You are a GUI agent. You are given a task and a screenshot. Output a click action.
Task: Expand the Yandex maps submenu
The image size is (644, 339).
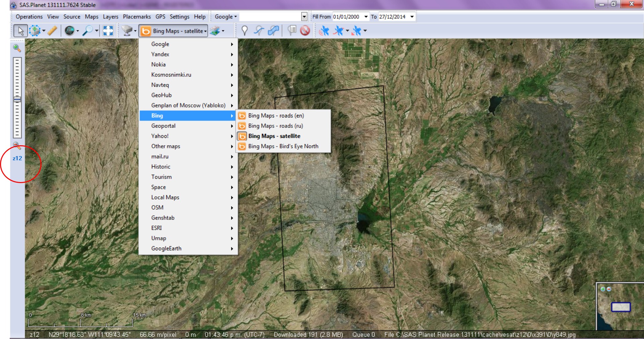[188, 55]
